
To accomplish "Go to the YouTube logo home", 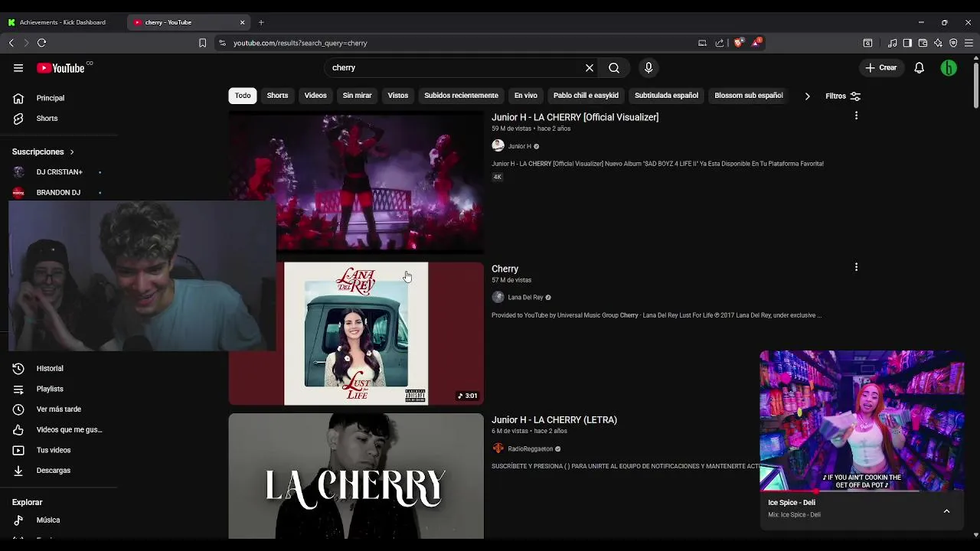I will (60, 68).
